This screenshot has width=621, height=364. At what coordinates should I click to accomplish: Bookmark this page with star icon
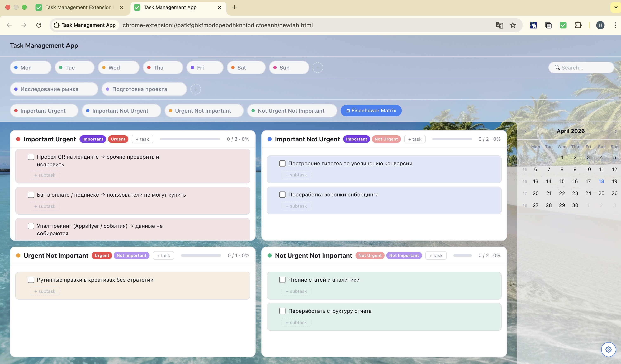point(513,25)
